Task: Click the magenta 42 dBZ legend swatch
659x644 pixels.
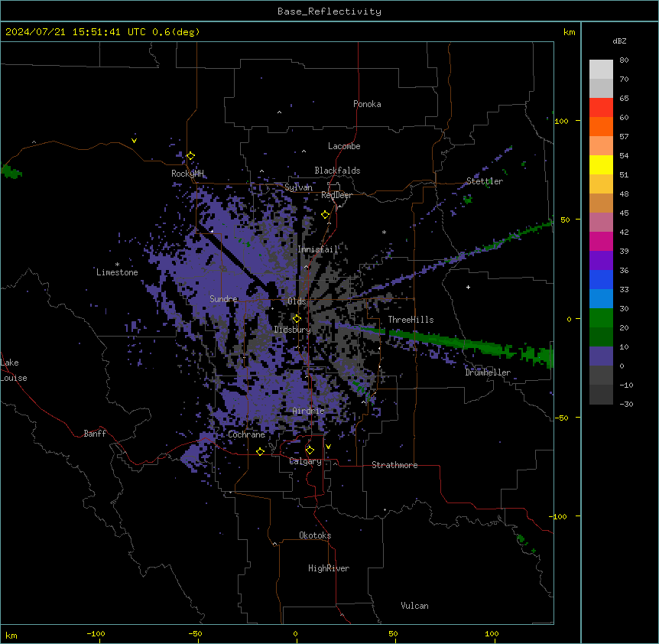Action: coord(601,241)
